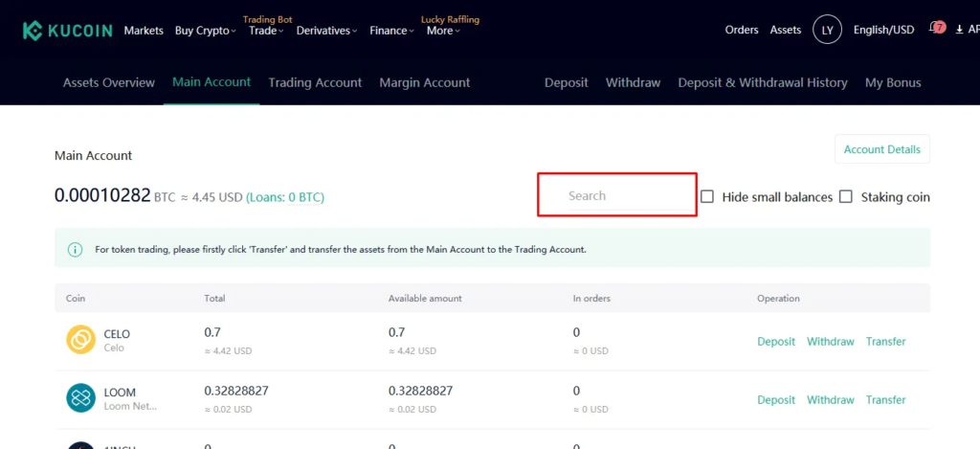Viewport: 980px width, 449px height.
Task: Click the Operation column header
Action: (778, 299)
